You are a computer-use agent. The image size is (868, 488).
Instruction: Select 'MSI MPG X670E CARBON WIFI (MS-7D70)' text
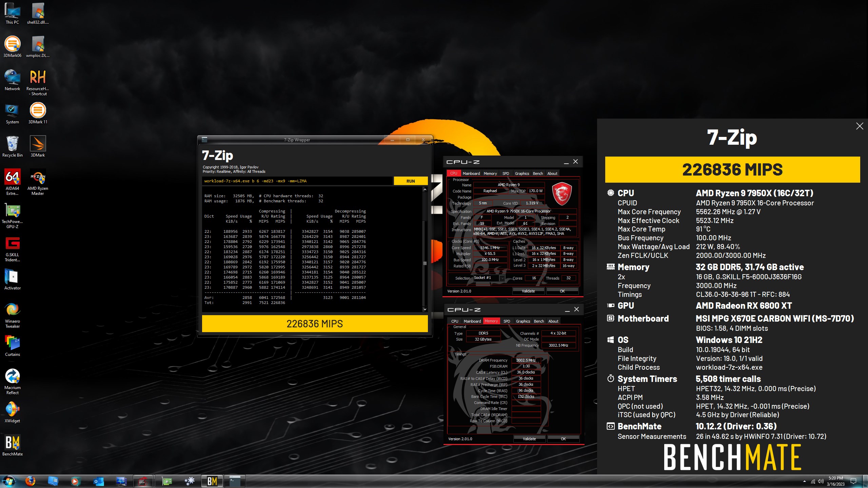(x=775, y=319)
